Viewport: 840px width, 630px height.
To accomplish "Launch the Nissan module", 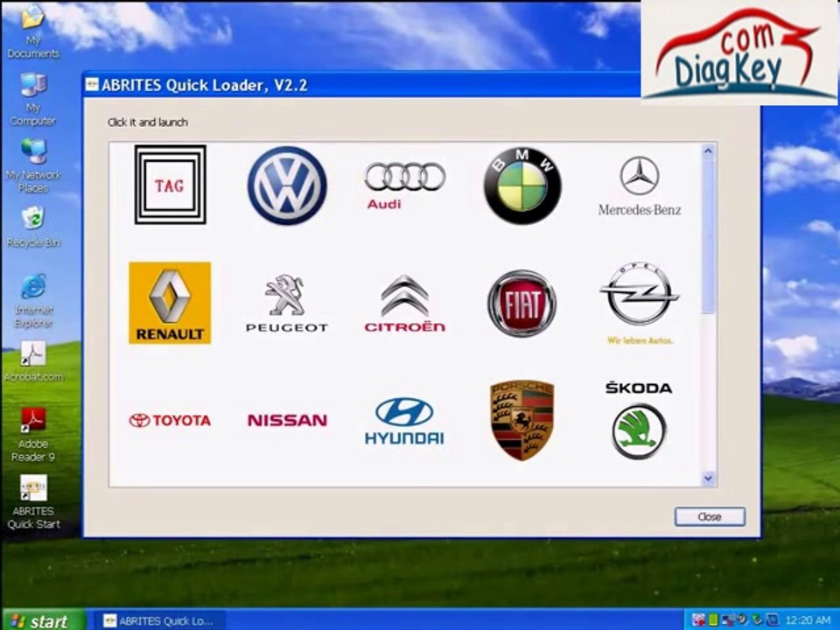I will [x=287, y=421].
